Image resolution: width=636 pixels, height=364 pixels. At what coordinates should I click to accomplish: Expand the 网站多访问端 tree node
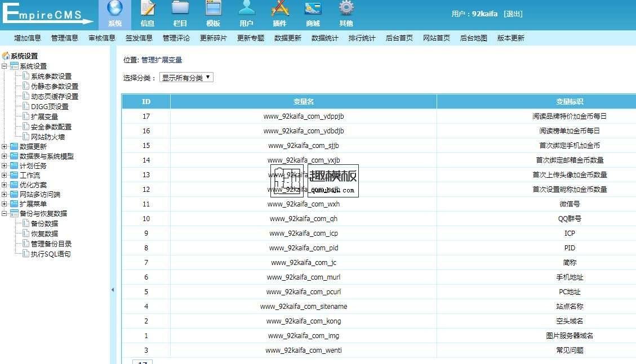[x=4, y=194]
